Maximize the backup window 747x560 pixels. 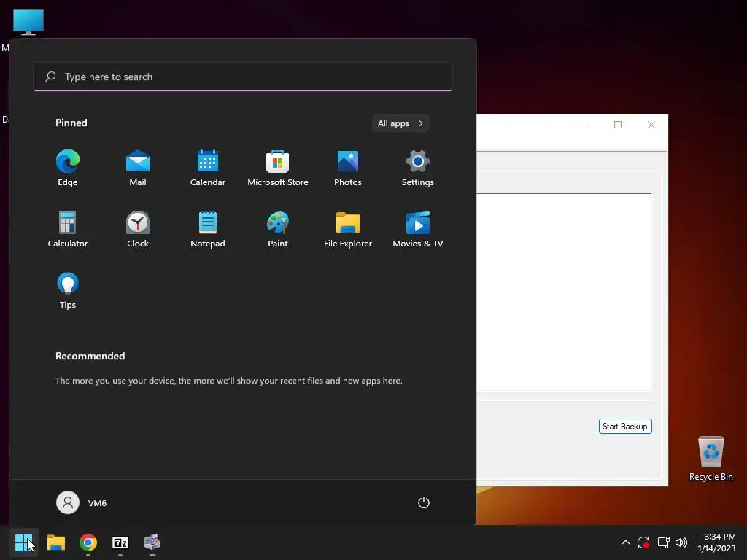pos(618,125)
